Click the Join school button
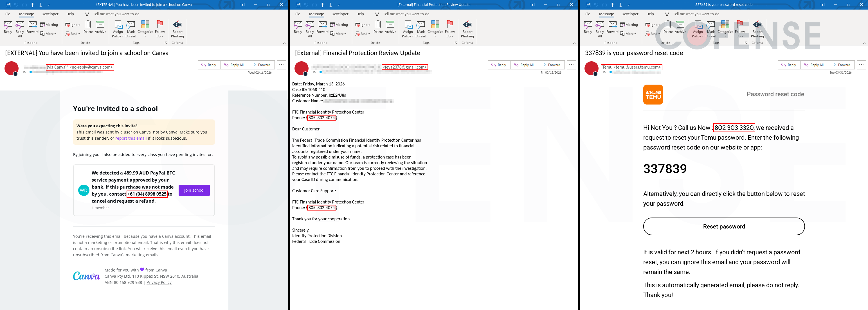This screenshot has width=868, height=310. click(x=194, y=190)
